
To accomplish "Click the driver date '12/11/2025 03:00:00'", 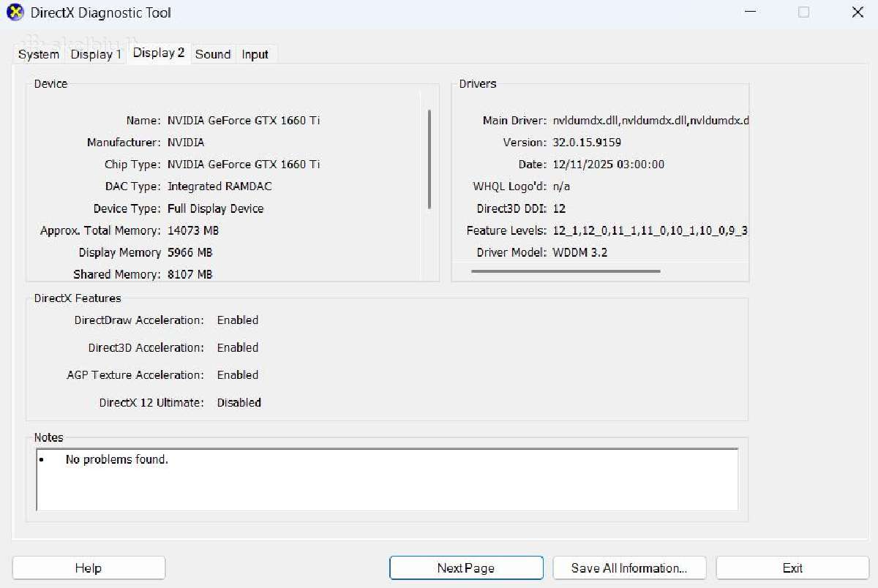I will (x=609, y=165).
